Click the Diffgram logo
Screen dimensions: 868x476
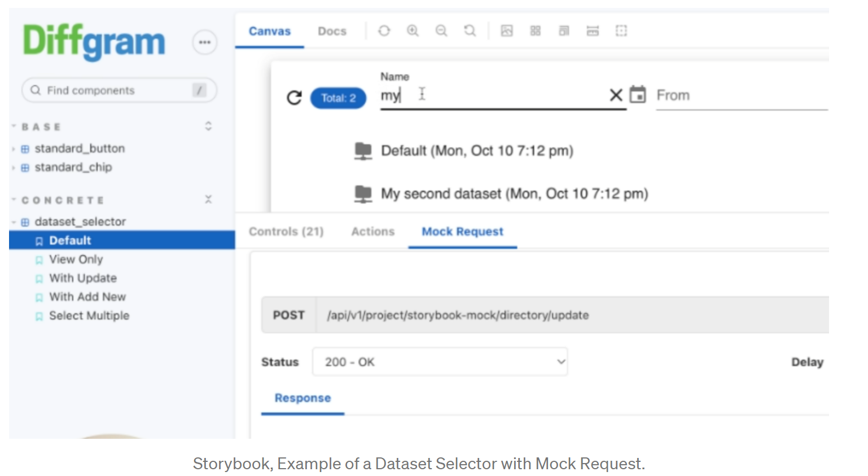(x=94, y=42)
